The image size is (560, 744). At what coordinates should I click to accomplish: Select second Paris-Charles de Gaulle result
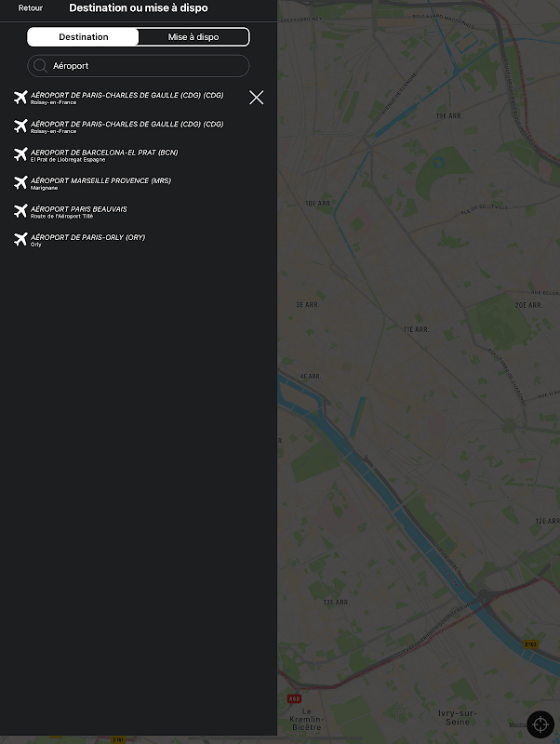(127, 126)
